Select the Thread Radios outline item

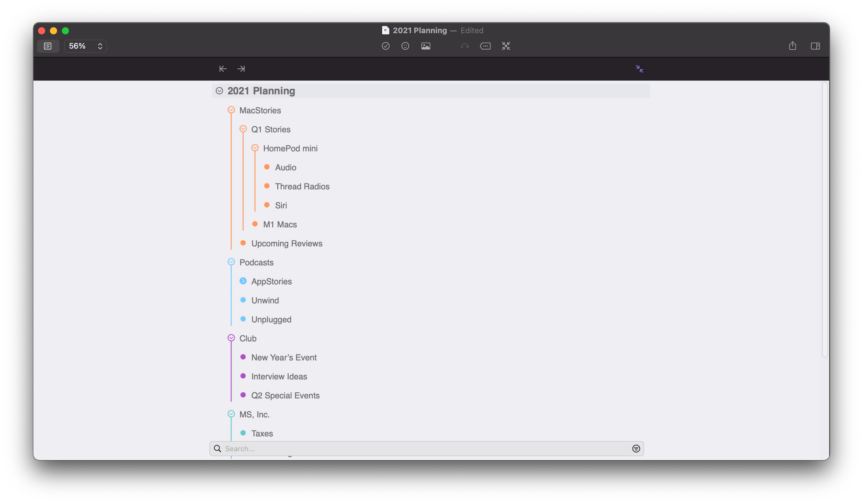[x=302, y=186]
